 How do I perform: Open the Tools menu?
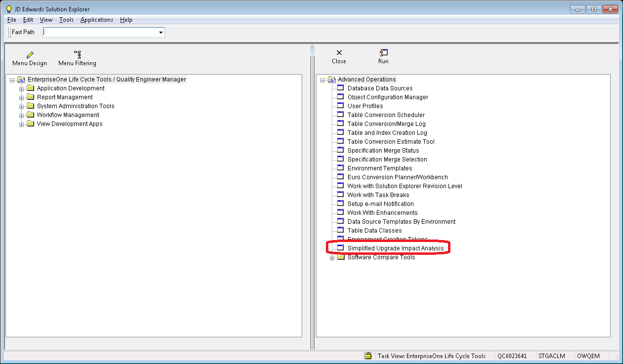[66, 20]
